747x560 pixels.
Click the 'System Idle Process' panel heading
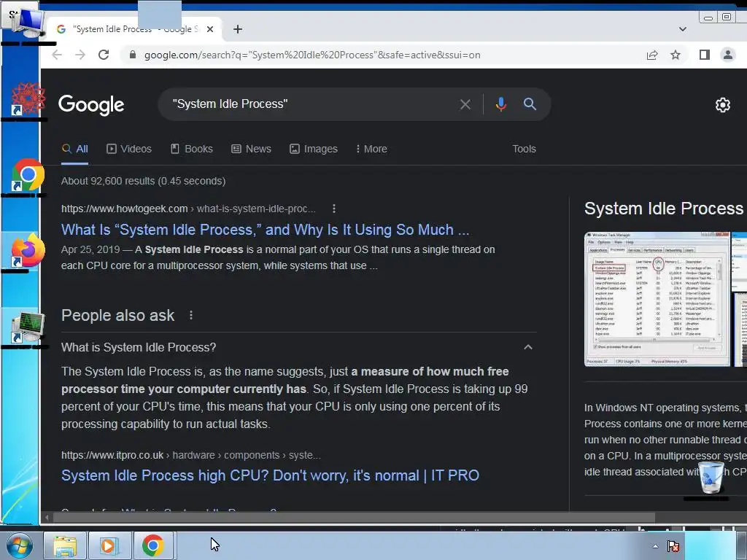(664, 209)
